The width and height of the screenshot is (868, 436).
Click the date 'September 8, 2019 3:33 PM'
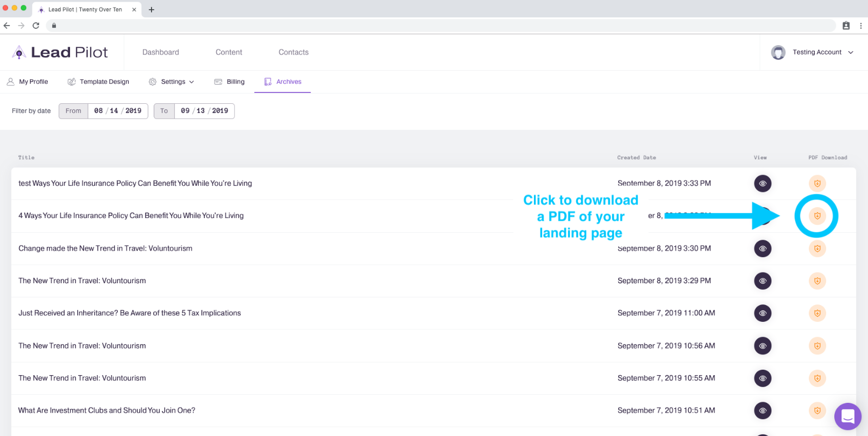point(664,183)
